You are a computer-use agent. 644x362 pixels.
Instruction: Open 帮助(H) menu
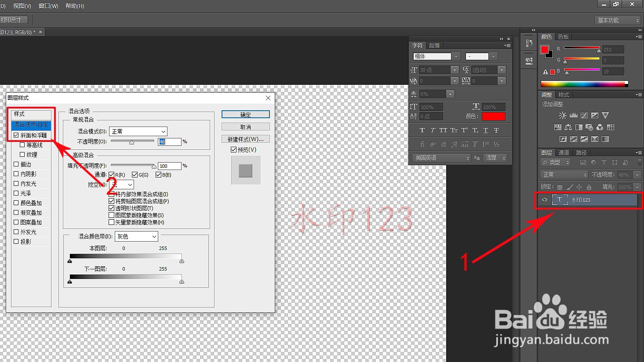(75, 6)
